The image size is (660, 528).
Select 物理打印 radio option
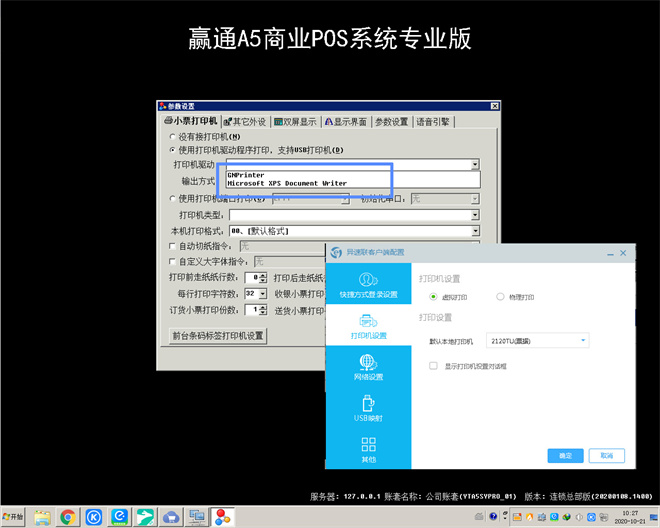click(500, 297)
